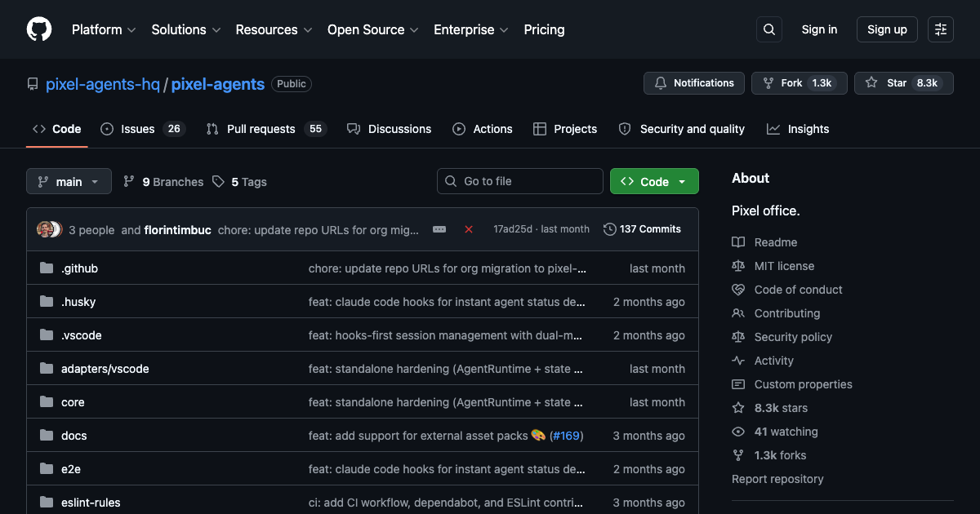Click the Sign in link

click(x=819, y=29)
